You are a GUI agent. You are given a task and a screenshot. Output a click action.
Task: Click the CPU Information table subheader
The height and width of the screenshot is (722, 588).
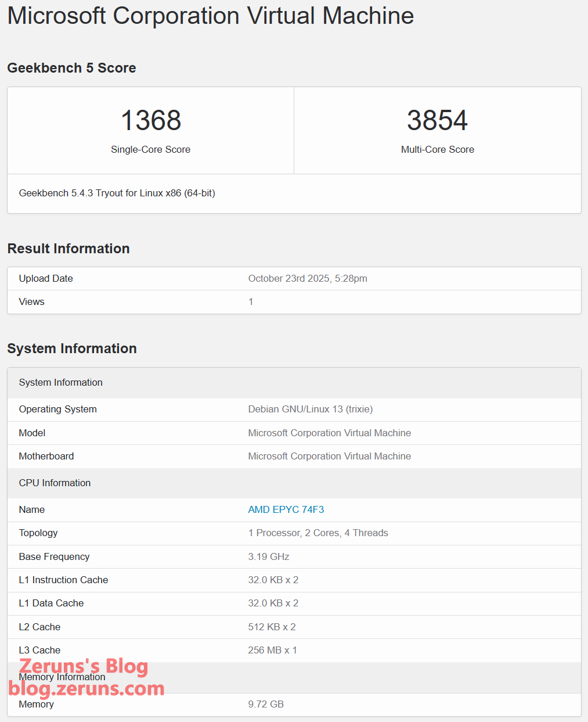tap(55, 483)
